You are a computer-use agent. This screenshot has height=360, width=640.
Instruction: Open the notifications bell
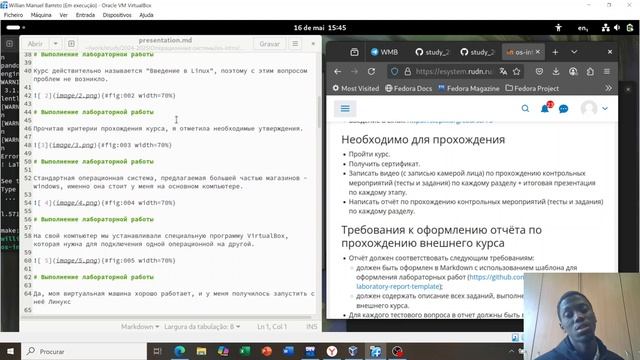(545, 108)
